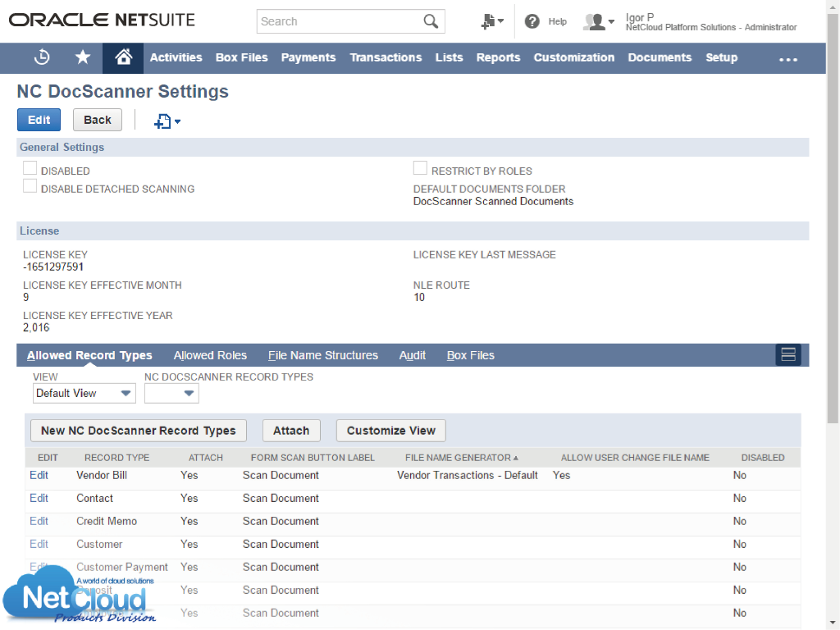This screenshot has height=630, width=840.
Task: Click DocScanner Scanned Documents folder value
Action: (x=493, y=202)
